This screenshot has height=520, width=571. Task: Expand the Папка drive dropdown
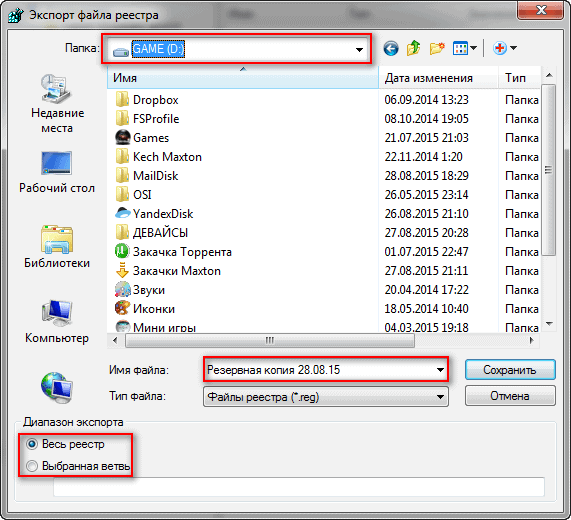pyautogui.click(x=359, y=49)
